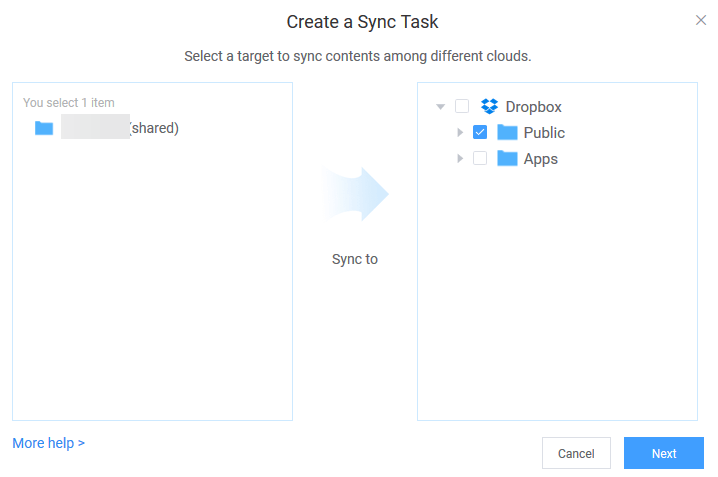Click the Dropbox logo icon
The image size is (718, 477).
click(x=489, y=107)
